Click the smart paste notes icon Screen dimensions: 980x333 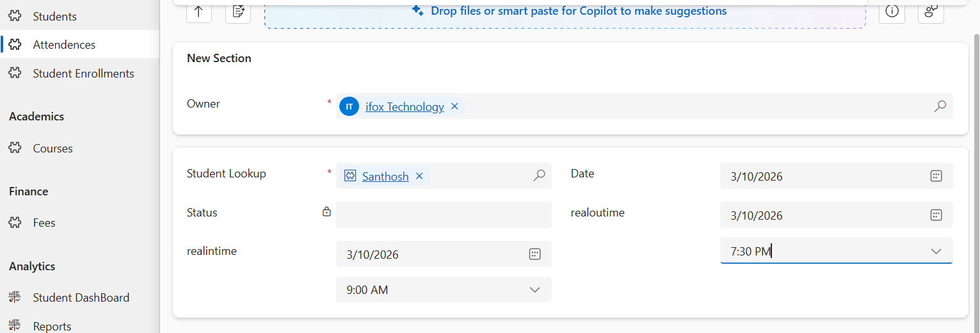(238, 11)
